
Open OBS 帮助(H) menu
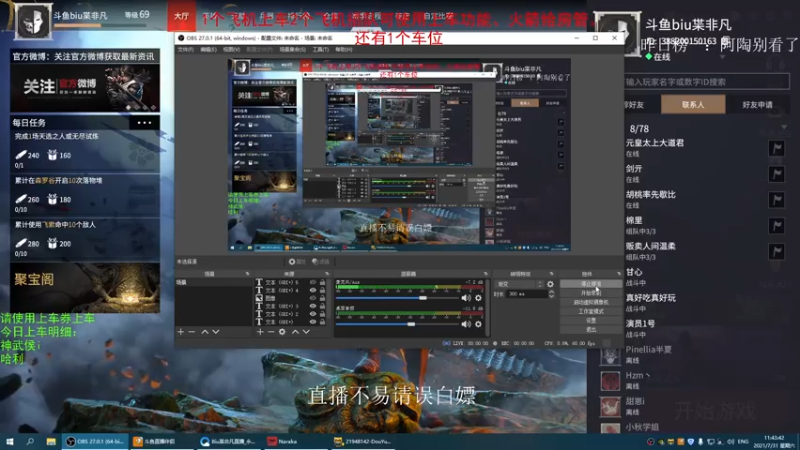(x=343, y=49)
